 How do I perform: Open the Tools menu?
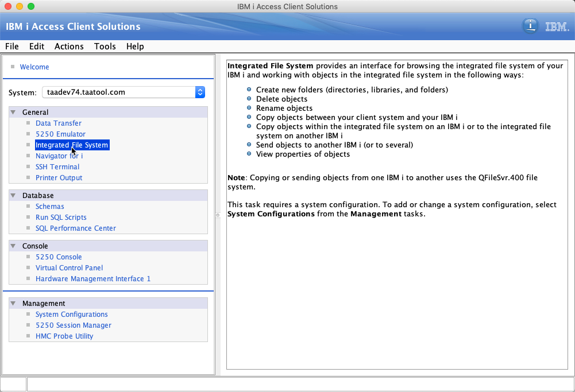click(105, 46)
